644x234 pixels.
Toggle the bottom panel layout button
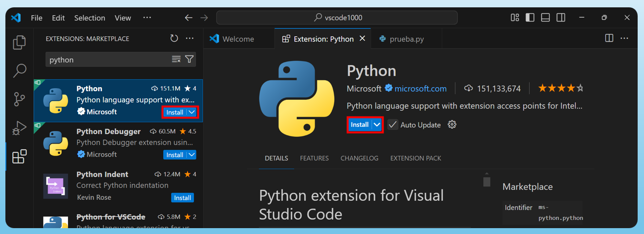[546, 18]
